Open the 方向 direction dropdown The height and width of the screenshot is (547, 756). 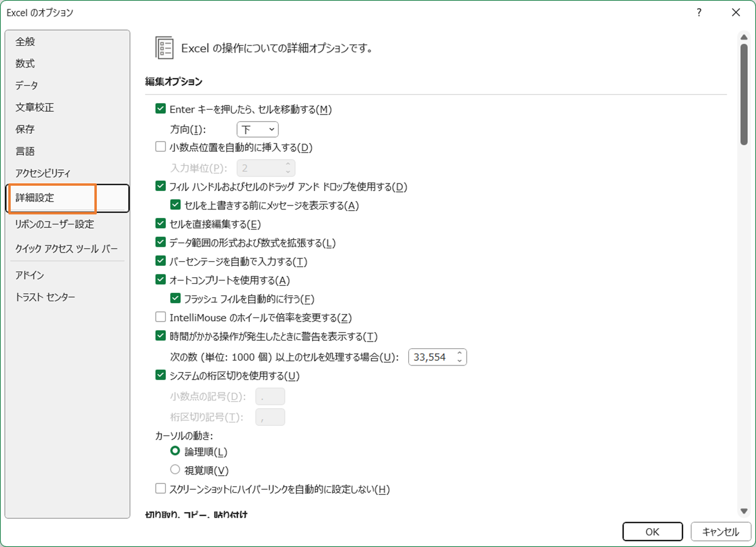[257, 129]
